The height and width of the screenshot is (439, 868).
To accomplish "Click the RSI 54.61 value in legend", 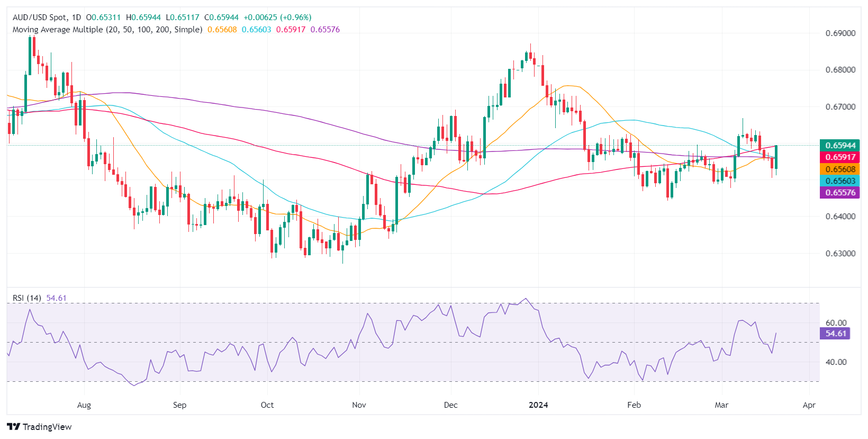I will 57,298.
